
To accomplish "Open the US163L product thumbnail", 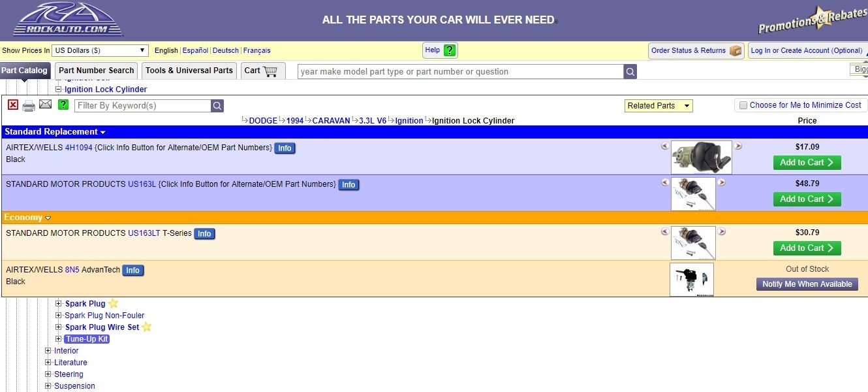I will pyautogui.click(x=693, y=194).
